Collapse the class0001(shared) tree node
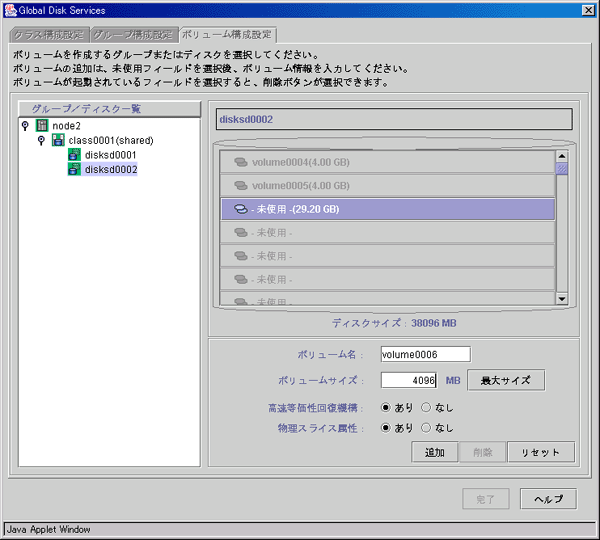The width and height of the screenshot is (600, 540). tap(41, 140)
